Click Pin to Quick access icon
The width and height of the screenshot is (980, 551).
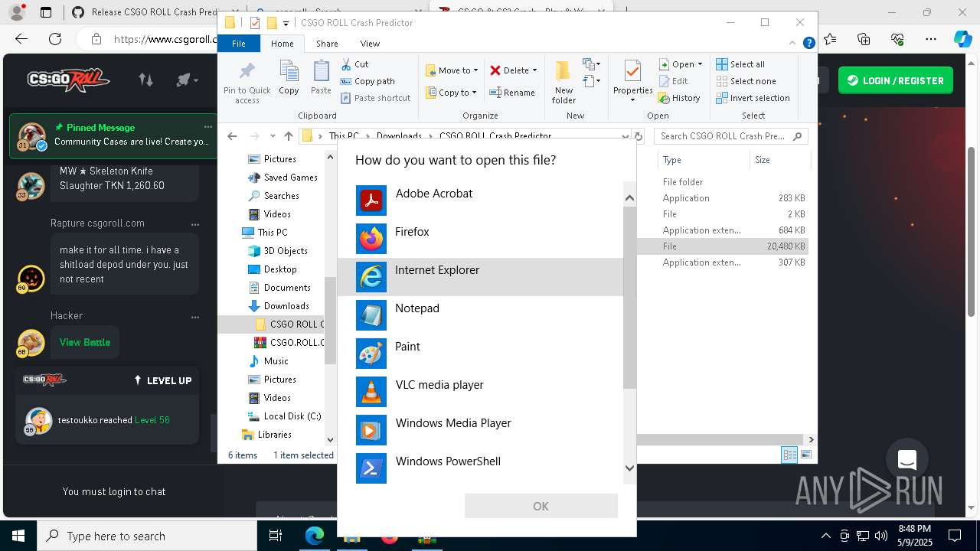pos(247,83)
